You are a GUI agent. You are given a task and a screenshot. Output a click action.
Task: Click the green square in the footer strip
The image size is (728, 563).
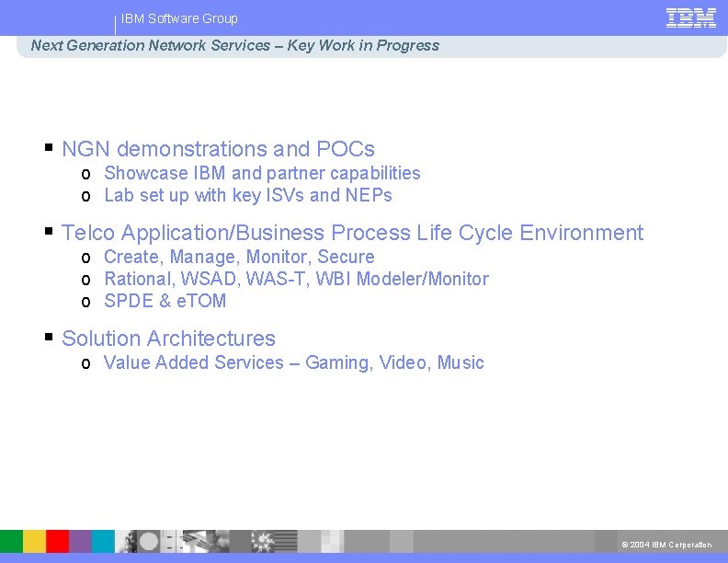click(x=12, y=541)
